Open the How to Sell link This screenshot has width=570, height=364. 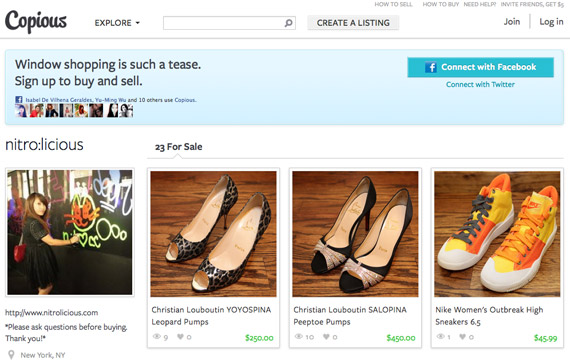pos(393,4)
